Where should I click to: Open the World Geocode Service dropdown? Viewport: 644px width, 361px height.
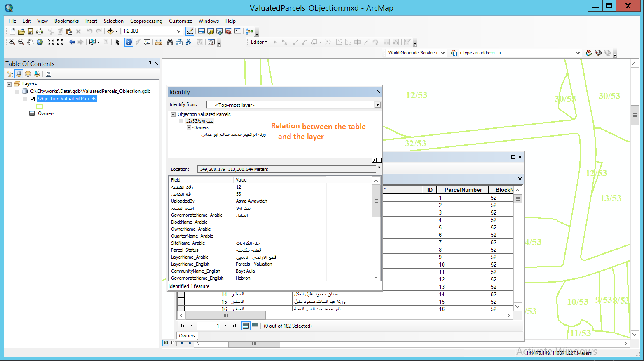(x=443, y=53)
